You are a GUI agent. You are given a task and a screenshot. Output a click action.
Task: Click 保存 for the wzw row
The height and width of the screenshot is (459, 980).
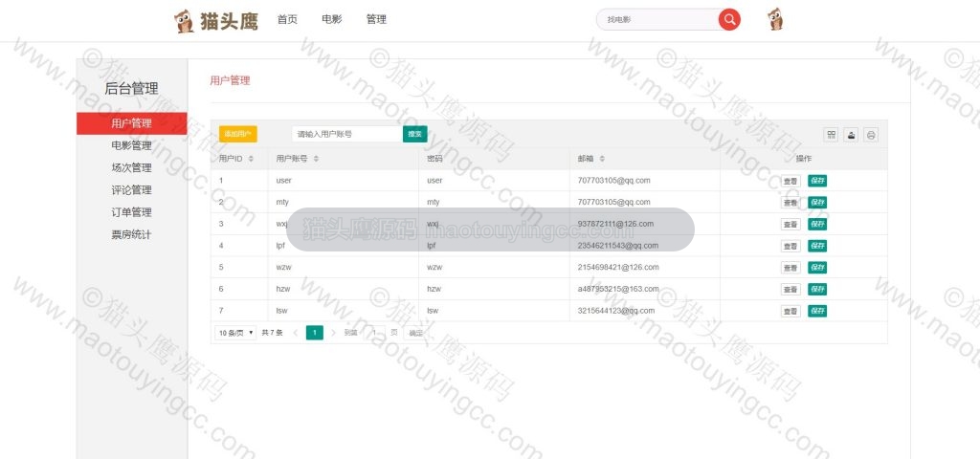(817, 268)
